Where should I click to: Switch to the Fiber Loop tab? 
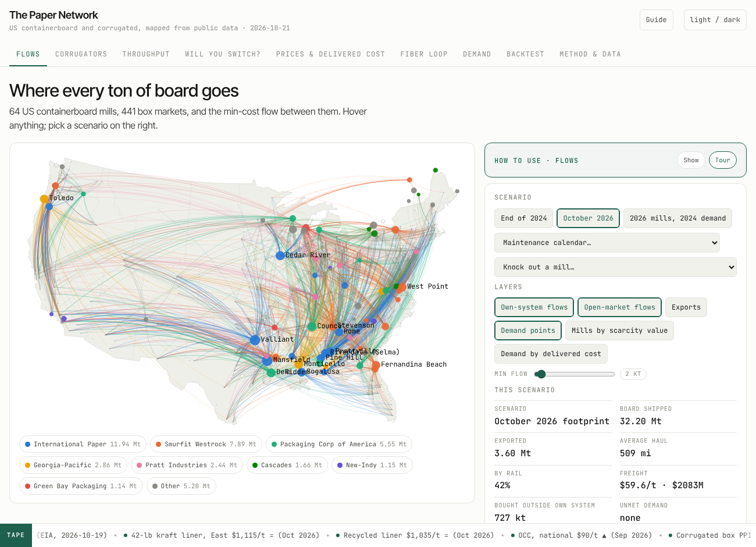[424, 54]
